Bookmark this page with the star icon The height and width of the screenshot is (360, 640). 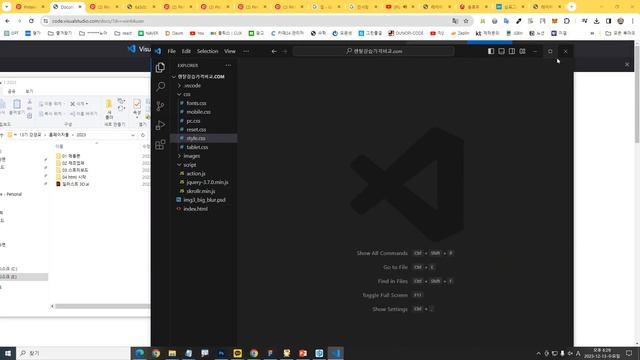tap(466, 21)
